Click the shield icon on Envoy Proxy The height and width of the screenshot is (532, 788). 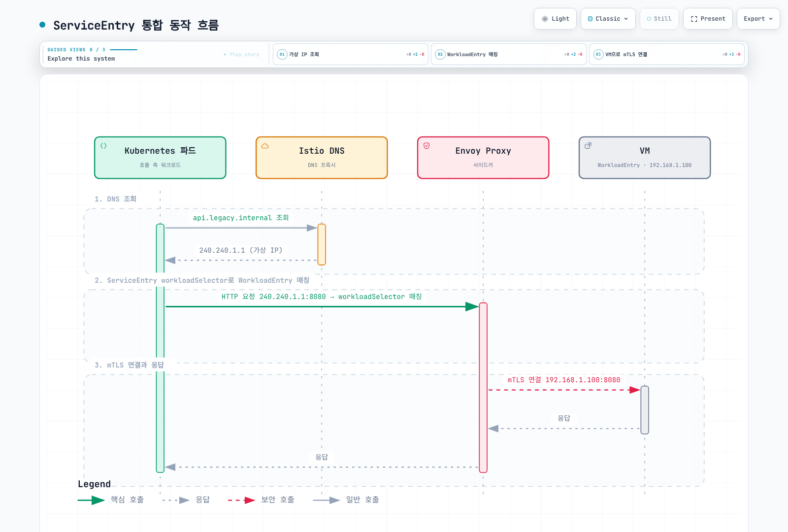pos(427,146)
